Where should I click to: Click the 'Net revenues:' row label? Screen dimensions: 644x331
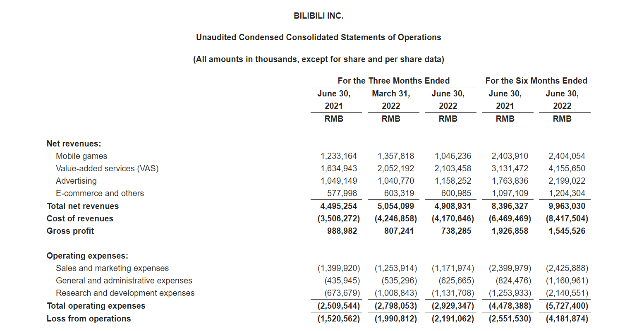[74, 144]
